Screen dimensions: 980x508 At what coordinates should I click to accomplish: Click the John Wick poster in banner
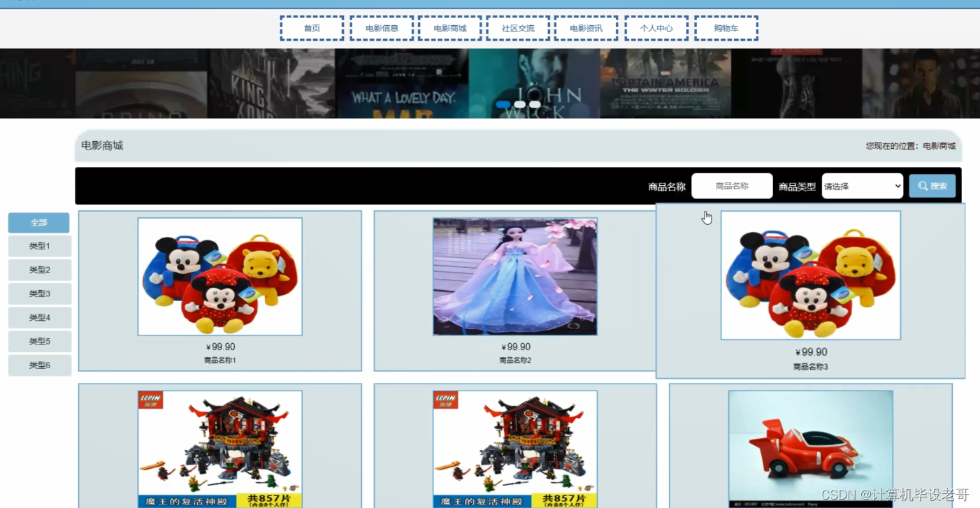tap(535, 83)
